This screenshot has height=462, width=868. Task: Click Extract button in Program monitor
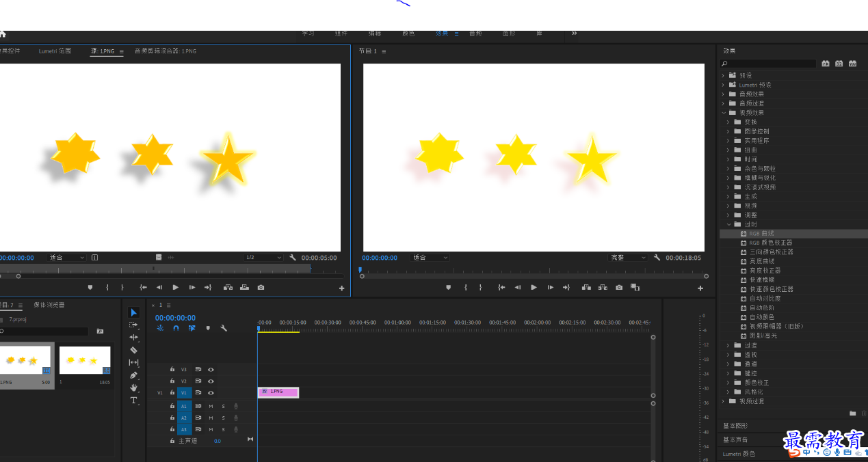coord(603,288)
